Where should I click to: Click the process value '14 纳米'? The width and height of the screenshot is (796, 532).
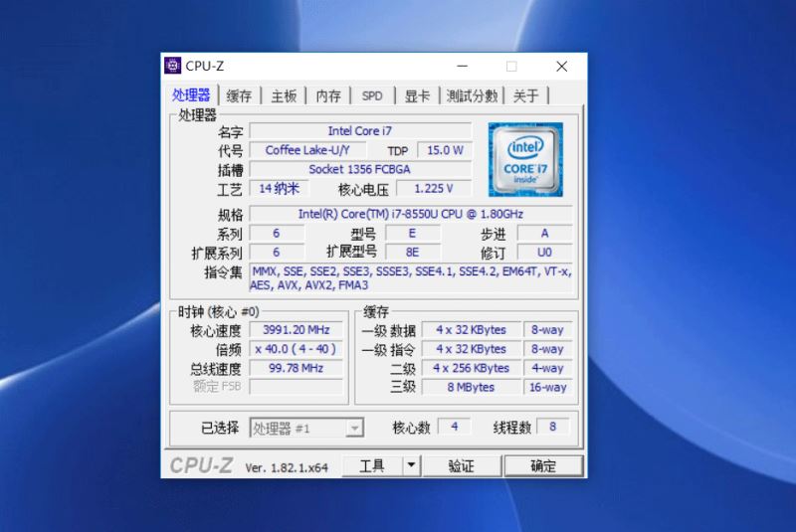click(279, 189)
